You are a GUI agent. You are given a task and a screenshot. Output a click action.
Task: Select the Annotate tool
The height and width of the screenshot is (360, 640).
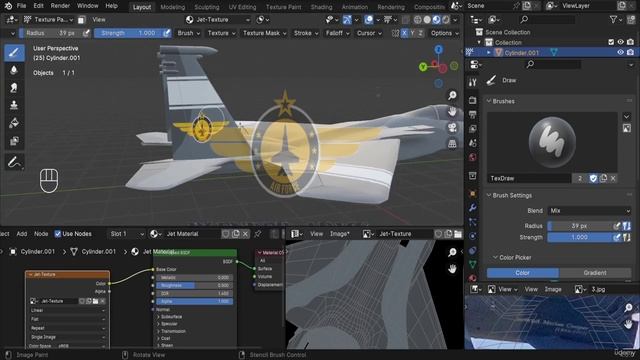(14, 162)
